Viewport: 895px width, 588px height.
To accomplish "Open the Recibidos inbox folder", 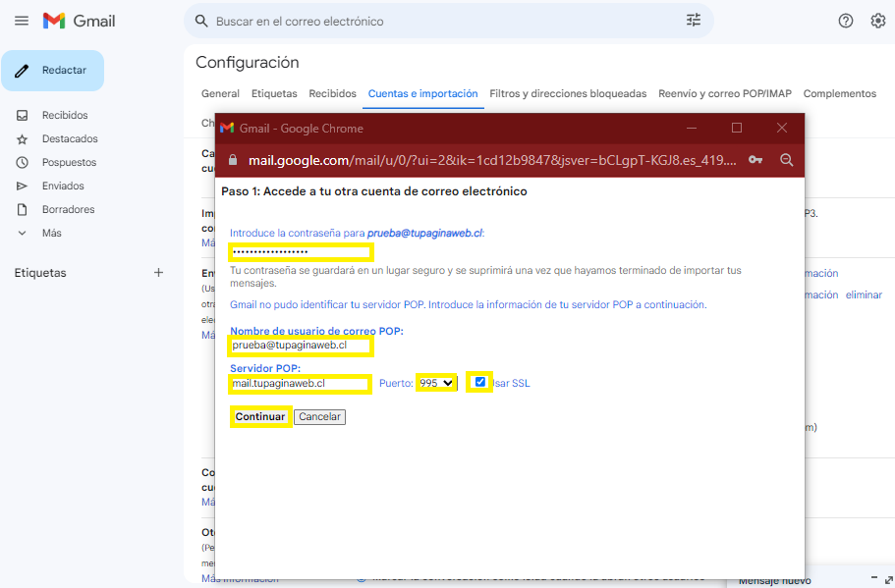I will 64,115.
